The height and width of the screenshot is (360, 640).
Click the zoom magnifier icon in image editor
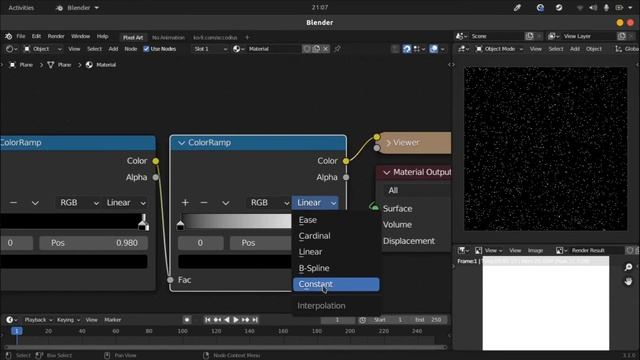pos(628,267)
